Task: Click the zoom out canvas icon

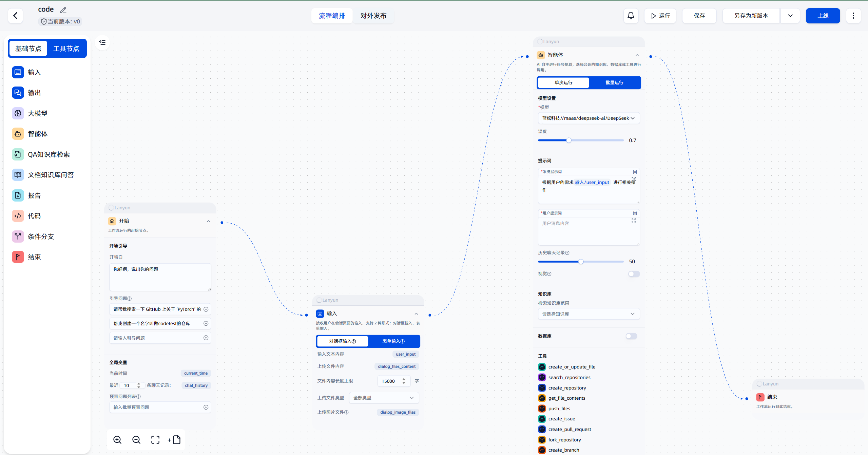Action: (136, 440)
